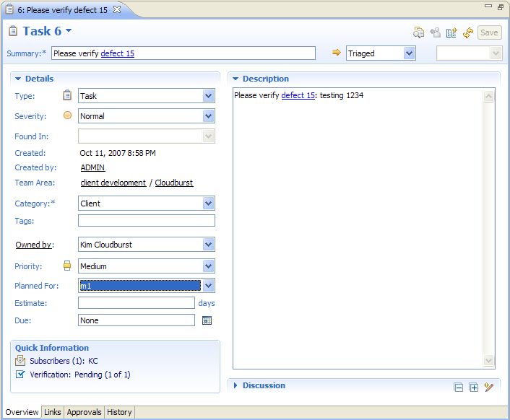This screenshot has width=510, height=420.
Task: Click expand all comments plus icon
Action: 474,388
